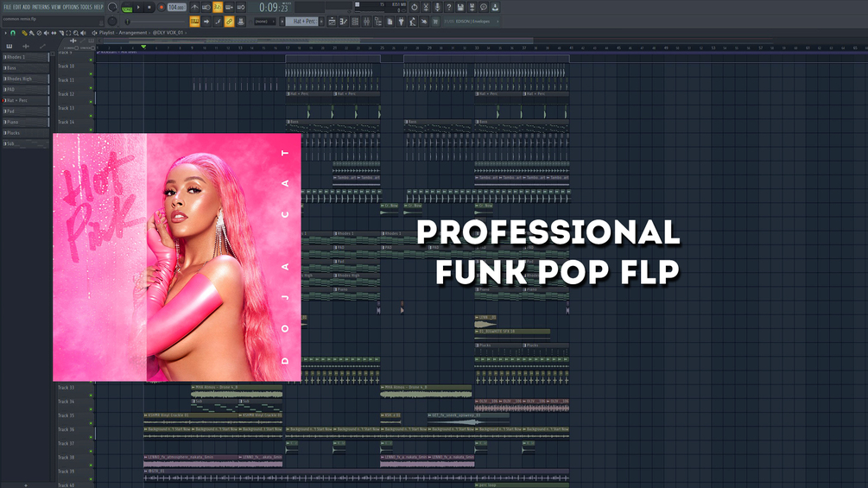868x488 pixels.
Task: Toggle typing keyboard to piano icon
Action: click(x=194, y=22)
